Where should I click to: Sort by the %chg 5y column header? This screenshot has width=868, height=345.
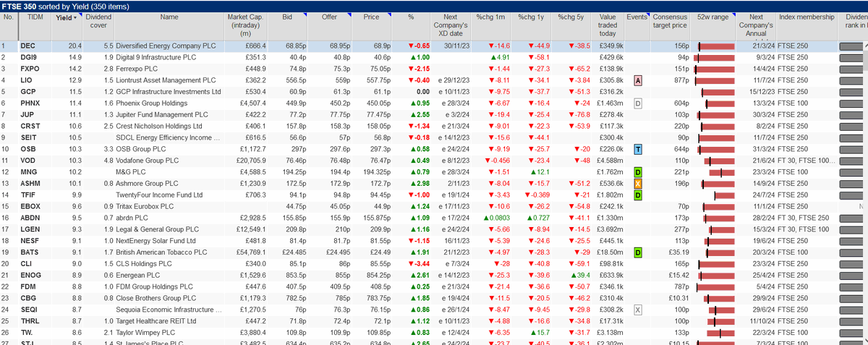571,16
